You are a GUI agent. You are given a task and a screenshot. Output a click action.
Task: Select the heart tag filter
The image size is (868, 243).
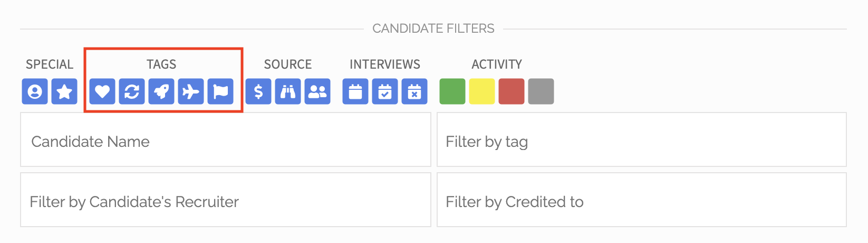pyautogui.click(x=102, y=91)
